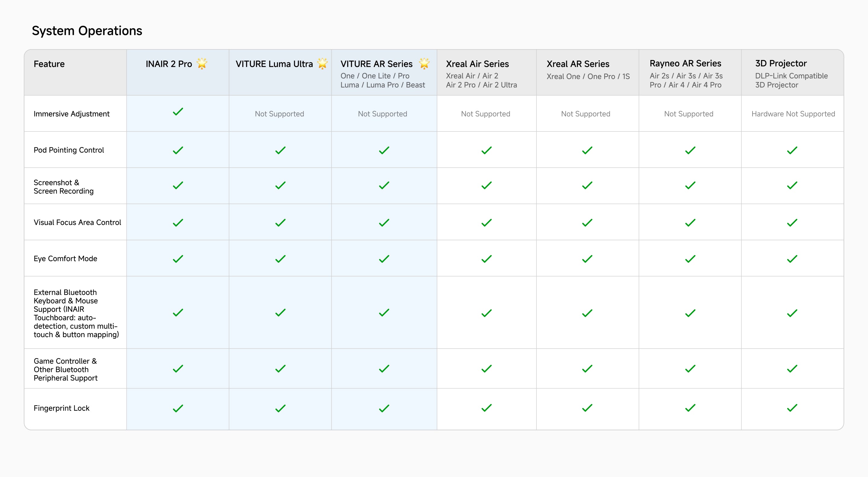Click Xreal Air Series Pod Pointing Control checkmark
The image size is (868, 477).
tap(486, 150)
